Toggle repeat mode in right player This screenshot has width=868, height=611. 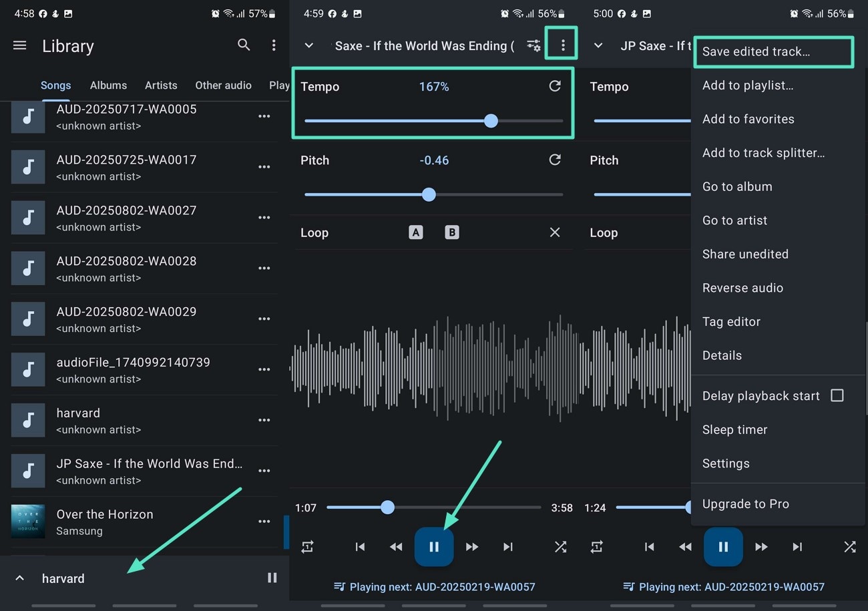596,547
